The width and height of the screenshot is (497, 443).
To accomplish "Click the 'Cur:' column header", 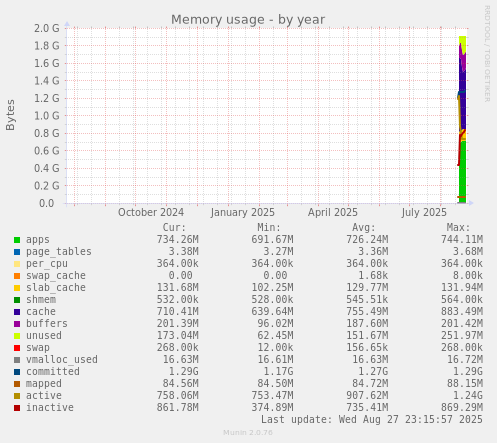I will (174, 228).
